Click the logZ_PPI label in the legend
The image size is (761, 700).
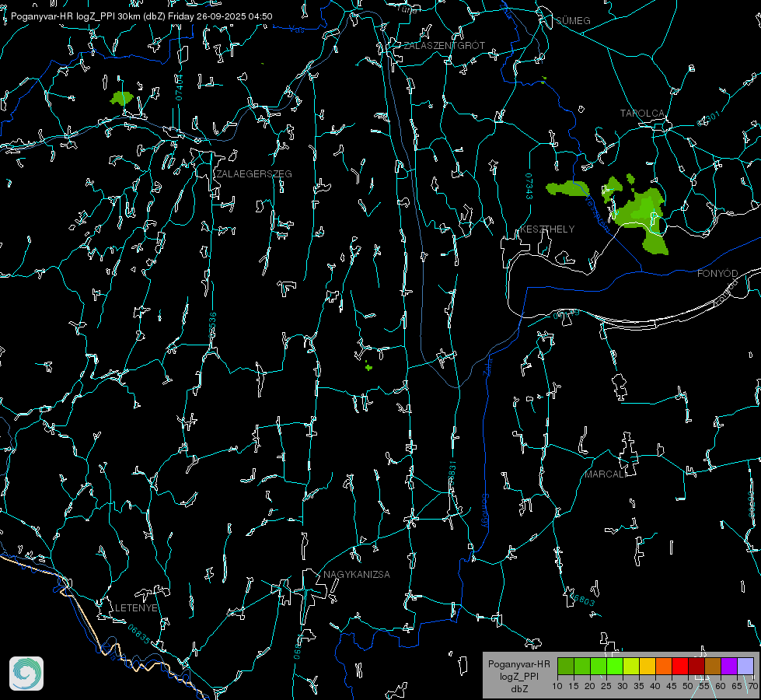tap(518, 676)
